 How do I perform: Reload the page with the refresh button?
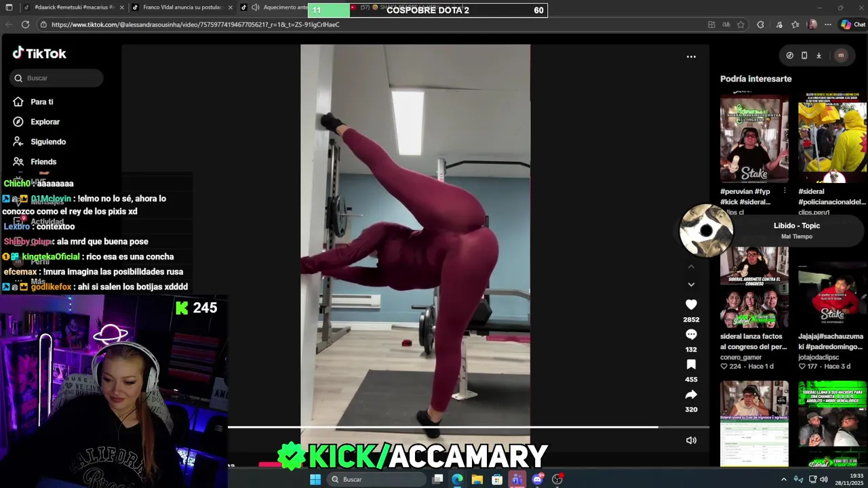[x=25, y=24]
